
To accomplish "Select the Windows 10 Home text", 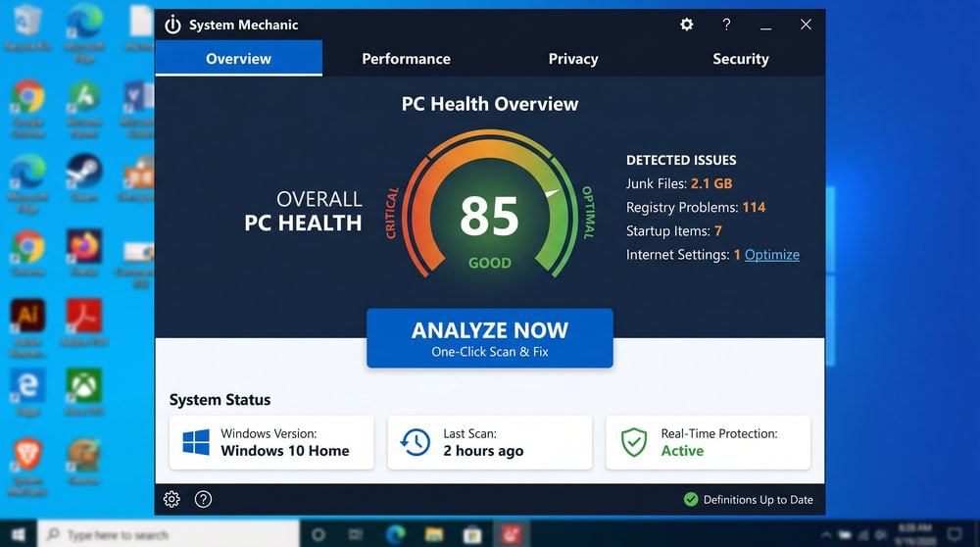I will 285,451.
